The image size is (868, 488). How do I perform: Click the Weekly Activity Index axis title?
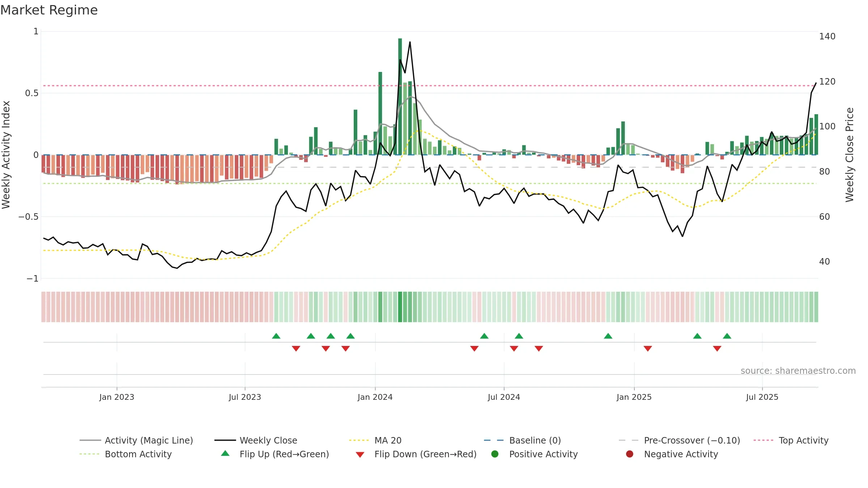click(x=6, y=155)
